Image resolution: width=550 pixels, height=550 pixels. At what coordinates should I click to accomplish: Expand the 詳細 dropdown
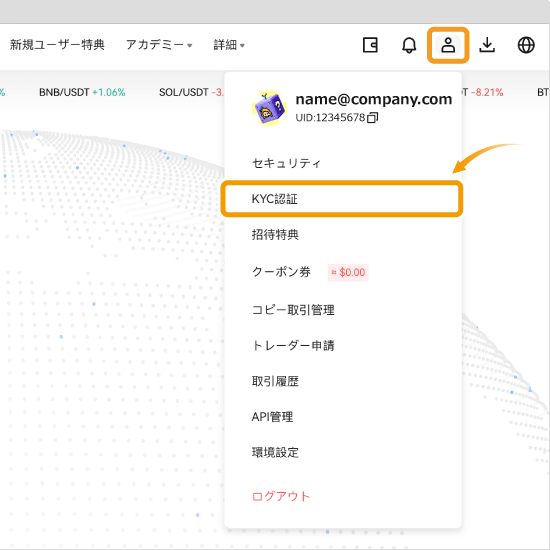(229, 45)
